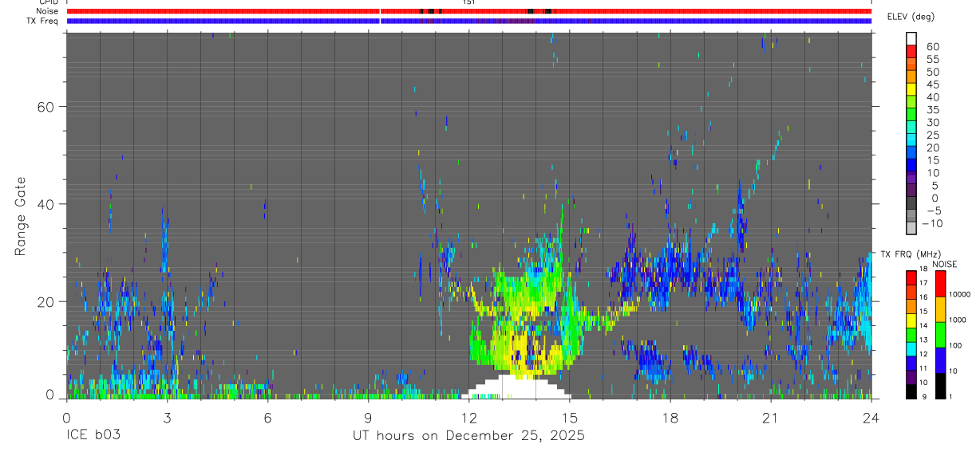Image resolution: width=980 pixels, height=452 pixels.
Task: Click 'UT hours on December 25, 2025' label
Action: (468, 436)
